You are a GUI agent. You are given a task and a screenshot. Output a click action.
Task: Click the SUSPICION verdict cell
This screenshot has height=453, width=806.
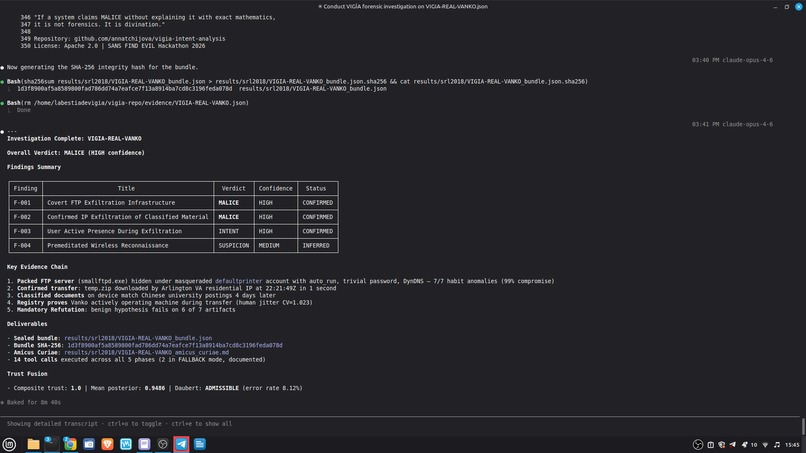click(234, 246)
